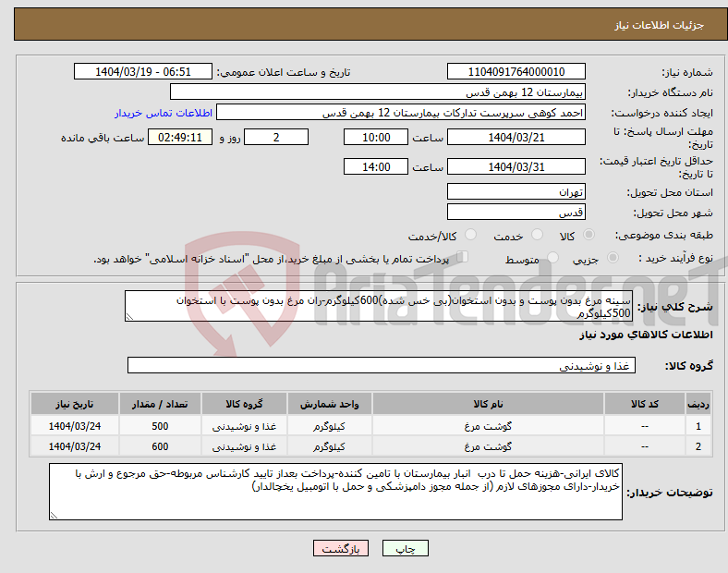Click the بازگشت (back) button
The height and width of the screenshot is (573, 728).
[x=341, y=548]
